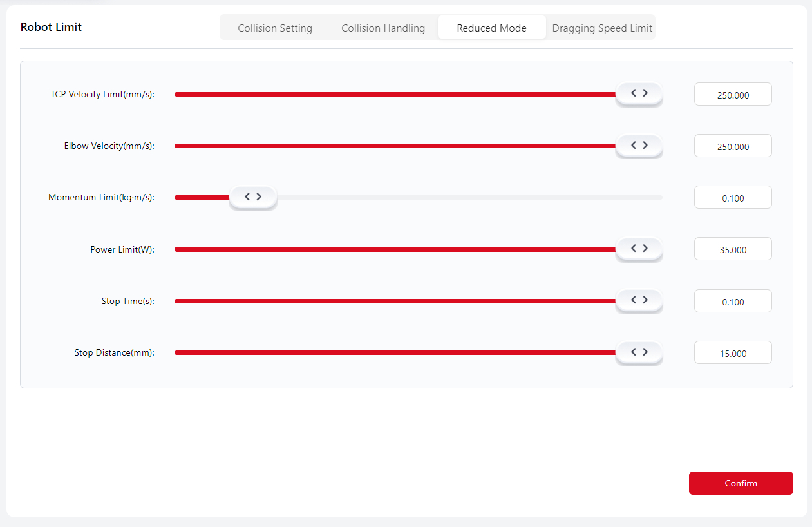Click the Elbow Velocity value input box
The image size is (812, 527).
click(x=733, y=146)
